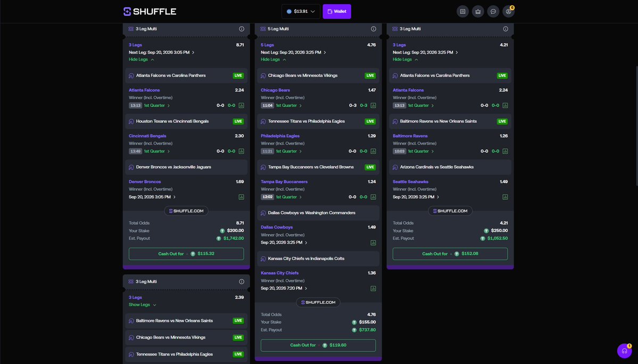Open stats icon for Tampa Bay Buccaneers leg
Viewport: 638px width, 364px height.
click(x=373, y=197)
